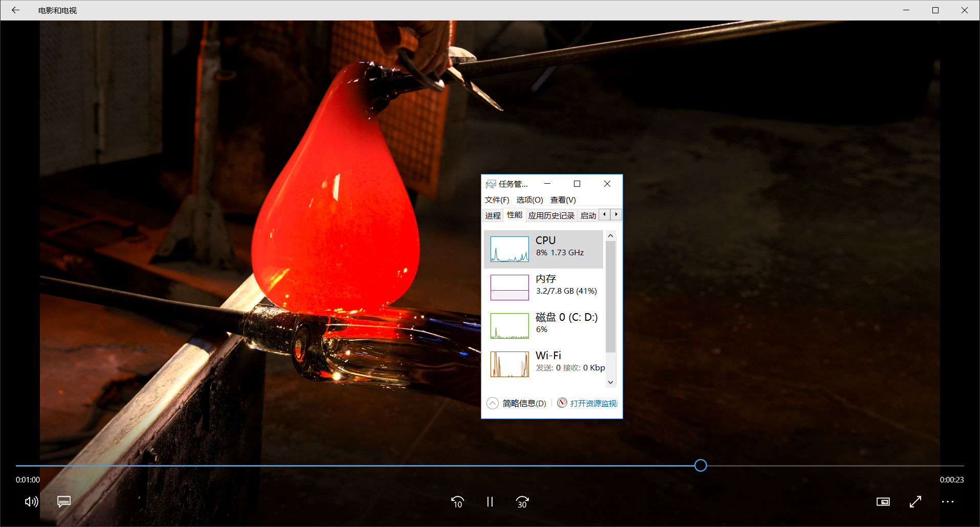Open the 选项(O) menu in Task Manager
The width and height of the screenshot is (980, 527).
[529, 200]
